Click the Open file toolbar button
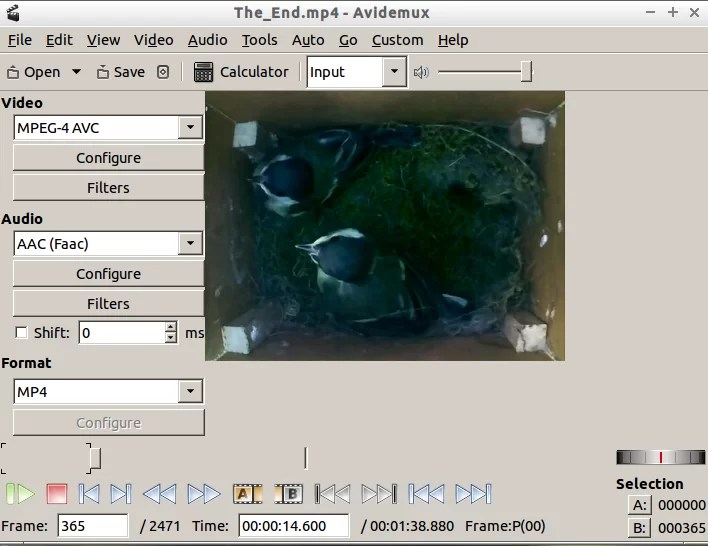The height and width of the screenshot is (546, 708). coord(34,72)
